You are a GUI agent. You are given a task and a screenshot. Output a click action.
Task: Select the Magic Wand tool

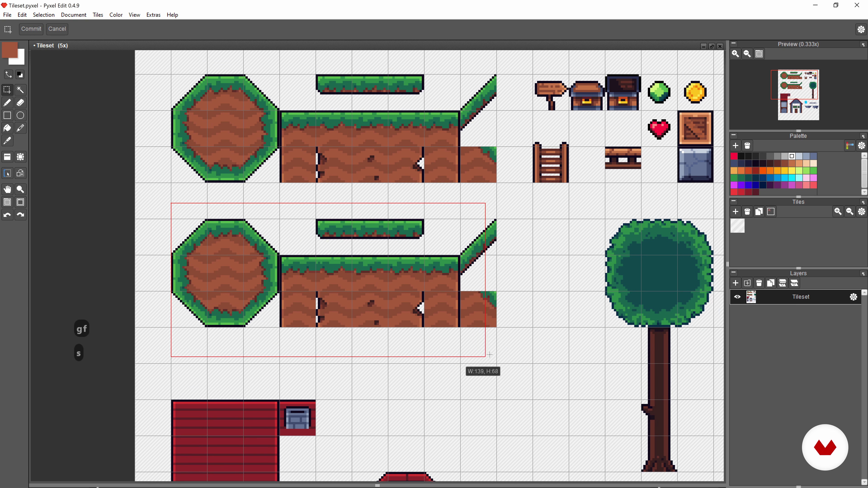(20, 90)
